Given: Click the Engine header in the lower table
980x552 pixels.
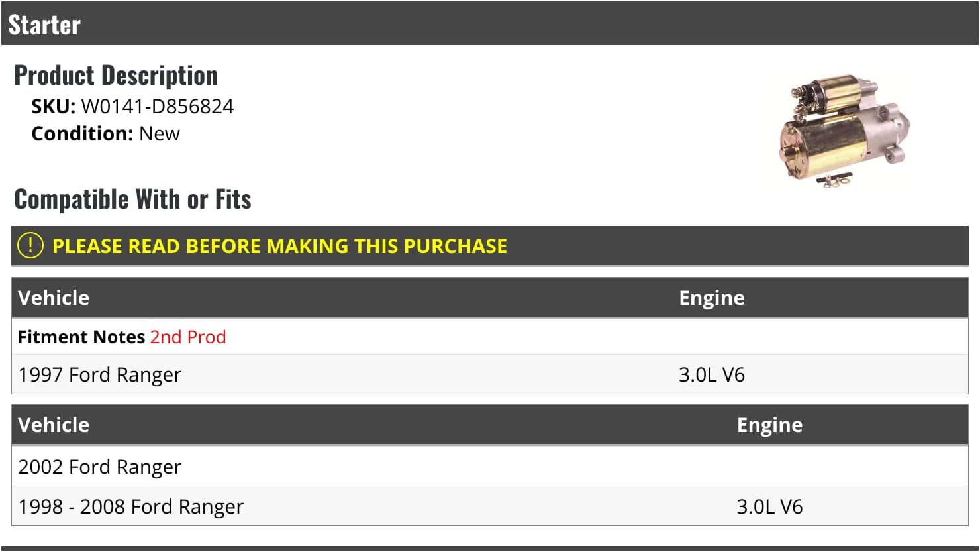Looking at the screenshot, I should click(x=769, y=425).
